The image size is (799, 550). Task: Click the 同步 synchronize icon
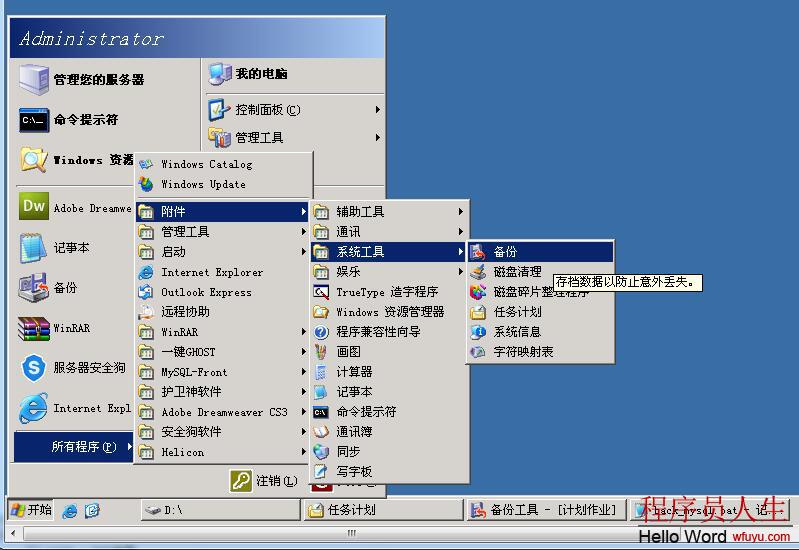click(x=321, y=452)
